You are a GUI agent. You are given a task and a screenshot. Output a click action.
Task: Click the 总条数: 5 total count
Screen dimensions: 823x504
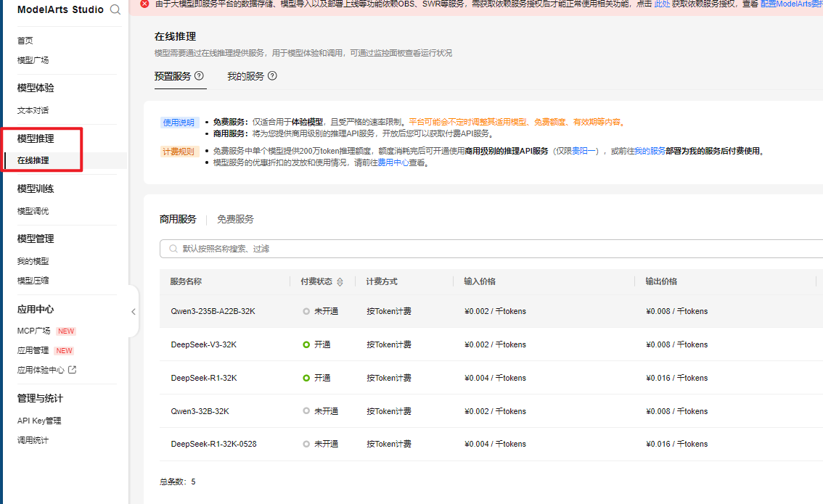coord(177,482)
